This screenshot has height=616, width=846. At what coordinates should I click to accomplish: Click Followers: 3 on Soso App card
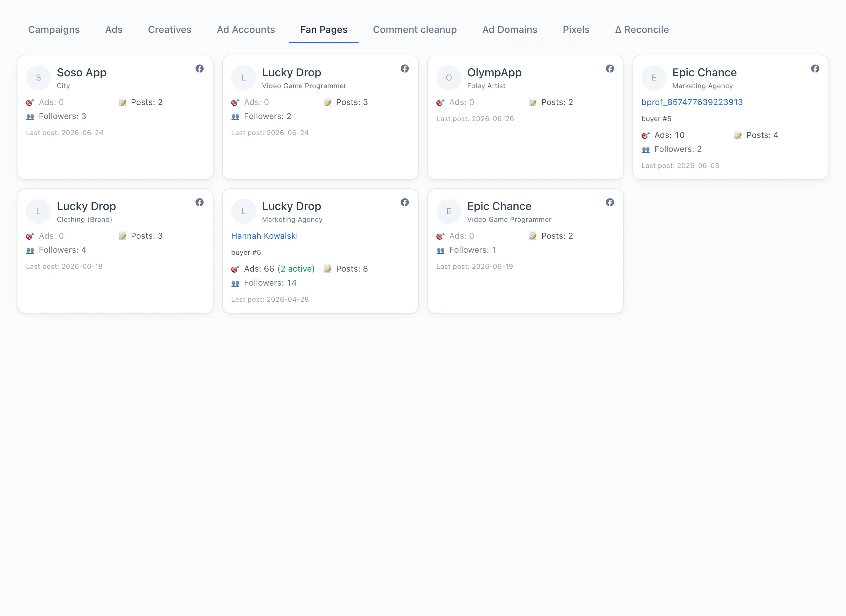(x=62, y=116)
